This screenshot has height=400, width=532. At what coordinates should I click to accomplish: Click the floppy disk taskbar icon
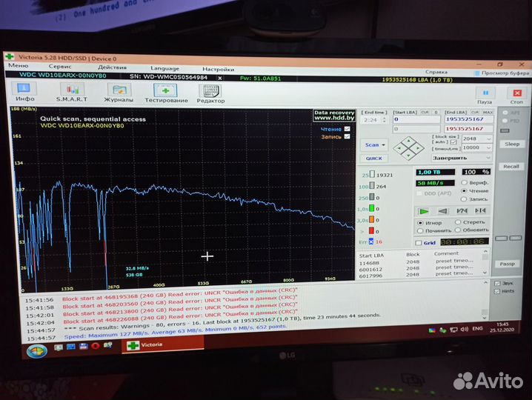tap(83, 347)
